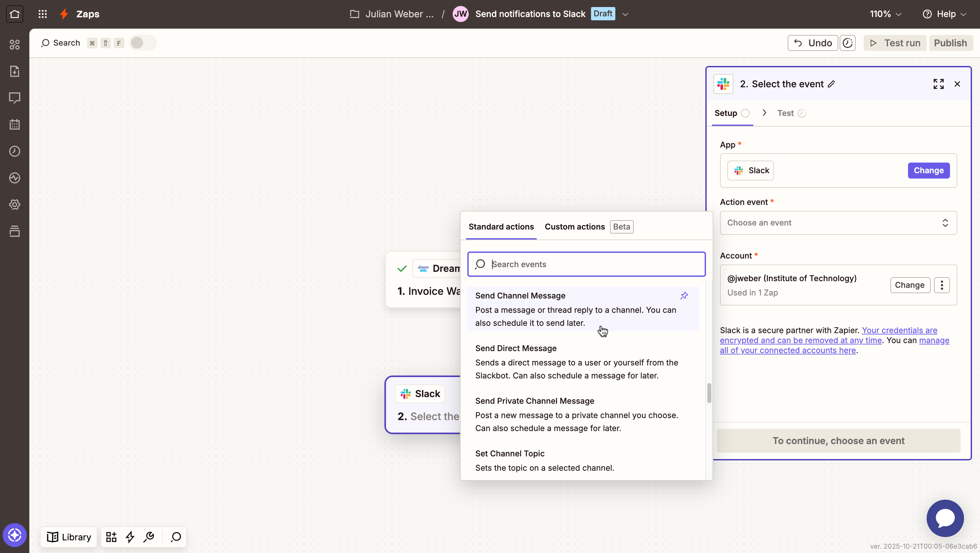This screenshot has height=553, width=980.
Task: Click To continue, choose an event button
Action: click(x=838, y=441)
